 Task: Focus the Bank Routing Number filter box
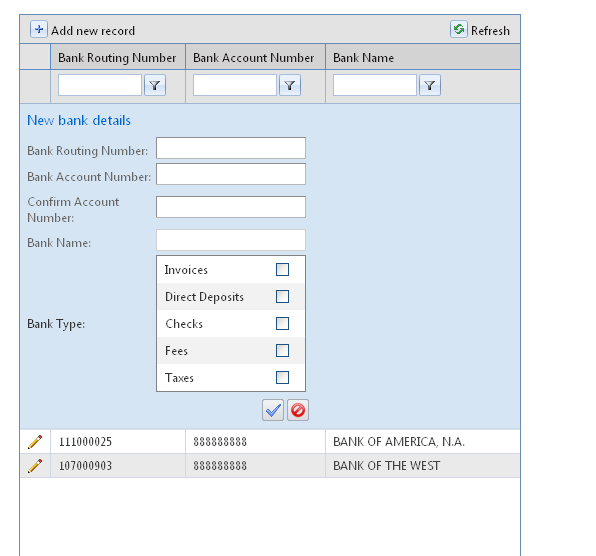[100, 85]
